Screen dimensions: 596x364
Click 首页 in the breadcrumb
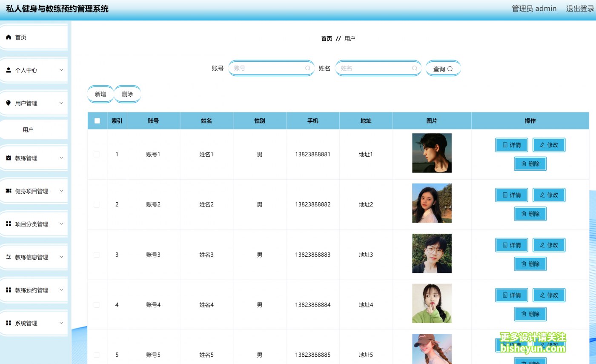(326, 38)
